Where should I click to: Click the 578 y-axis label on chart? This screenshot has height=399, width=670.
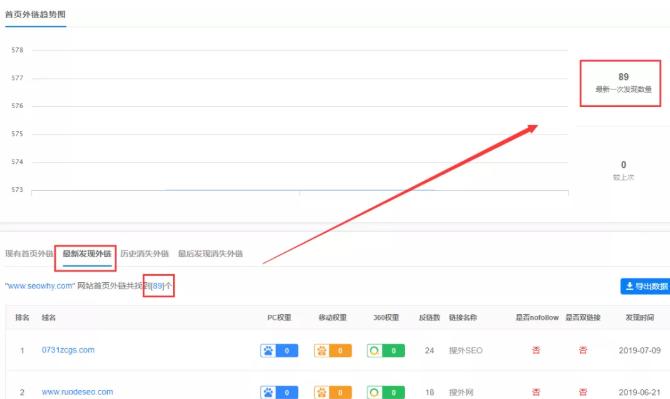pos(17,50)
